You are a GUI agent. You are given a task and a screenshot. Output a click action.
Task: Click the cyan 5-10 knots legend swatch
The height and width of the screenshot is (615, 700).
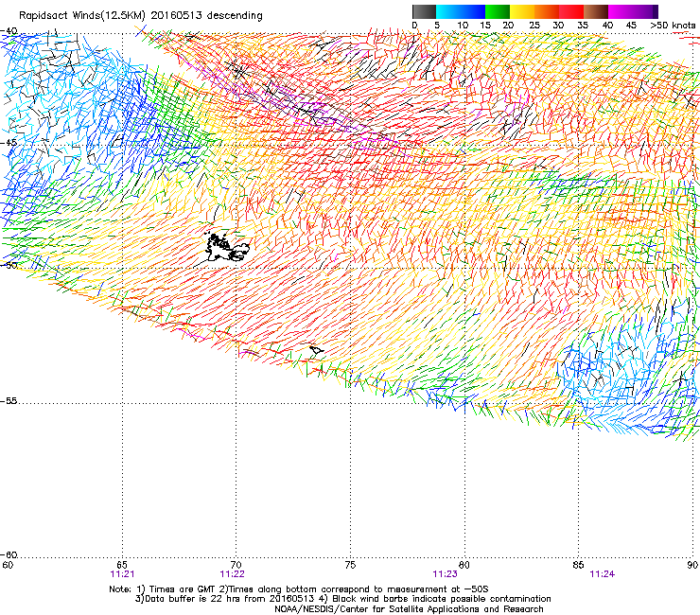[x=448, y=11]
